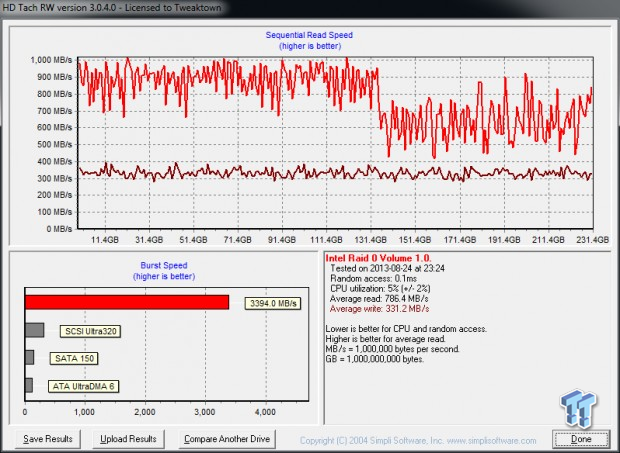The image size is (620, 453).
Task: Click the Burst Speed chart title
Action: pos(164,265)
